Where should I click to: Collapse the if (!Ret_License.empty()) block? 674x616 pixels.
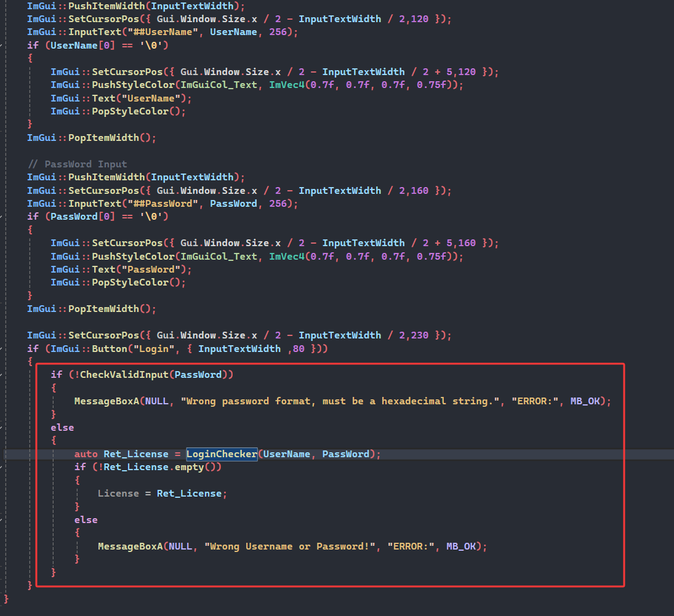(2, 467)
